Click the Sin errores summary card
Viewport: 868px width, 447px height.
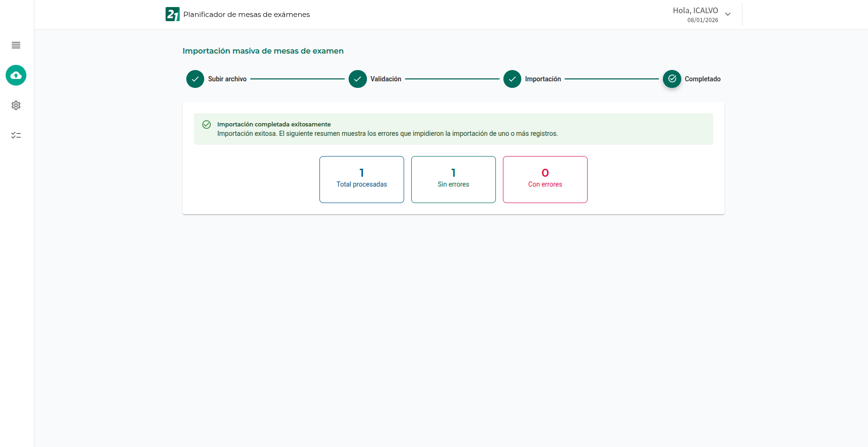[453, 179]
